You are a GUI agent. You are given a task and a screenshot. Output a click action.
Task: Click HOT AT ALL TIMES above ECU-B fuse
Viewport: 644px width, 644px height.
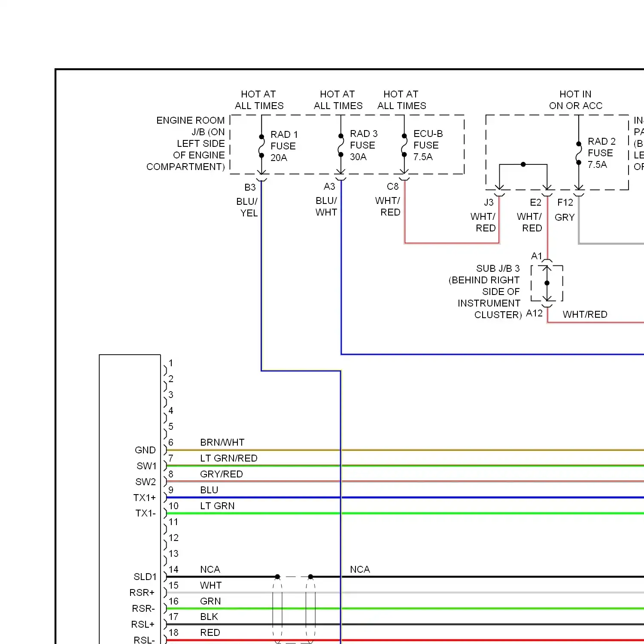coord(401,100)
